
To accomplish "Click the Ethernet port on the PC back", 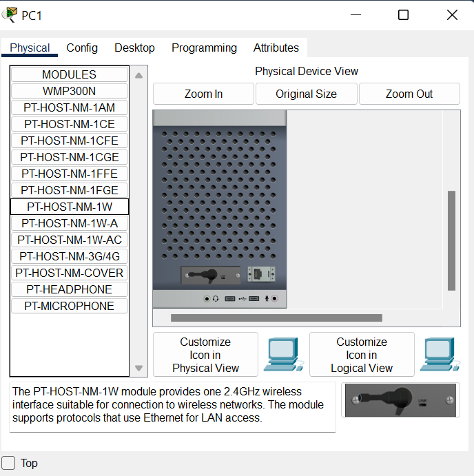I will pyautogui.click(x=261, y=274).
